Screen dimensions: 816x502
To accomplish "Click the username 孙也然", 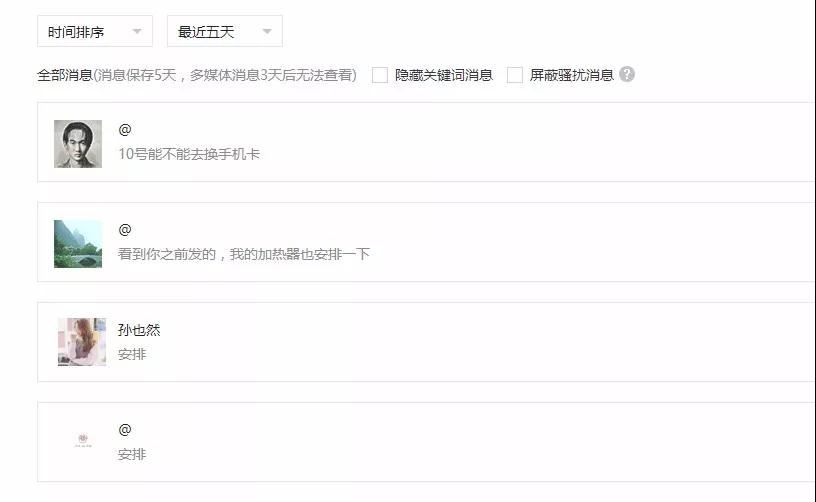I will 139,330.
